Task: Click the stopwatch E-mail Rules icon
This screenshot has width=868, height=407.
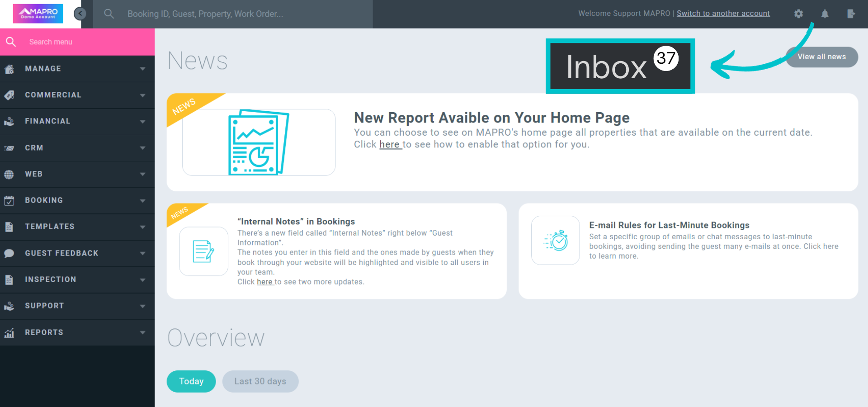Action: (x=555, y=241)
